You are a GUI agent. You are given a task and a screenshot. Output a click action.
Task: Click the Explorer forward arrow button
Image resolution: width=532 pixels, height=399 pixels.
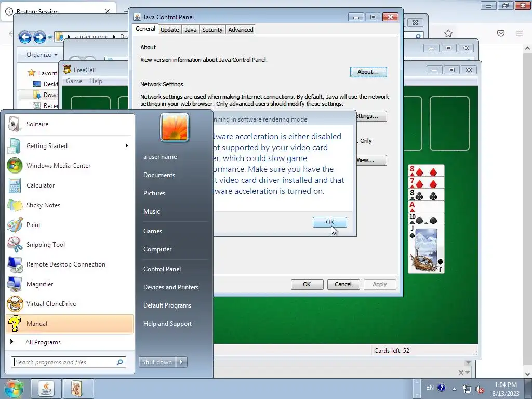click(x=39, y=37)
